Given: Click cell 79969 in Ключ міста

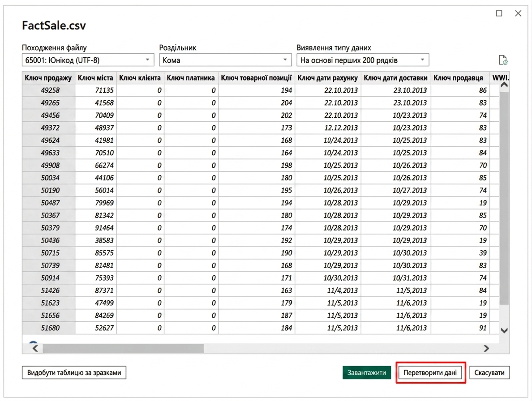Looking at the screenshot, I should (x=95, y=203).
